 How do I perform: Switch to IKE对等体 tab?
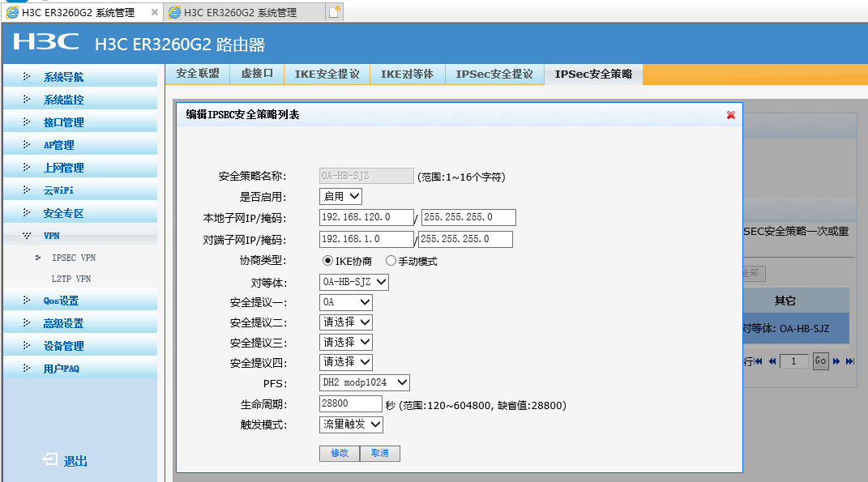407,74
